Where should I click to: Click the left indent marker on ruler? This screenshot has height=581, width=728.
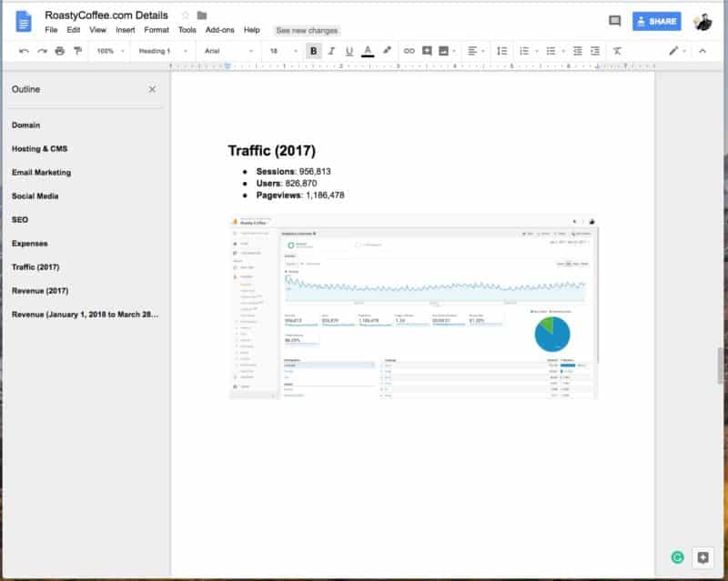(227, 66)
